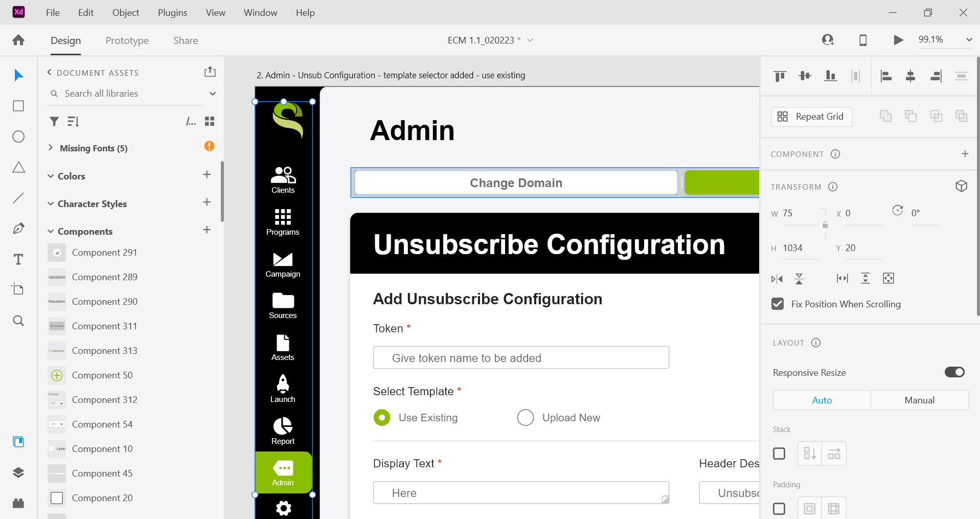Expand the Missing Fonts section
The height and width of the screenshot is (519, 980).
[x=51, y=148]
